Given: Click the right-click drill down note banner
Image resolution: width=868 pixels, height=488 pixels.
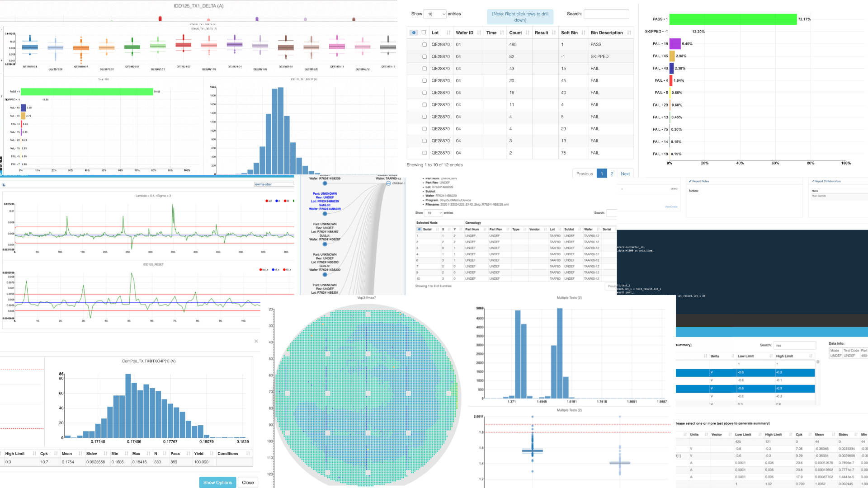Looking at the screenshot, I should [x=520, y=17].
